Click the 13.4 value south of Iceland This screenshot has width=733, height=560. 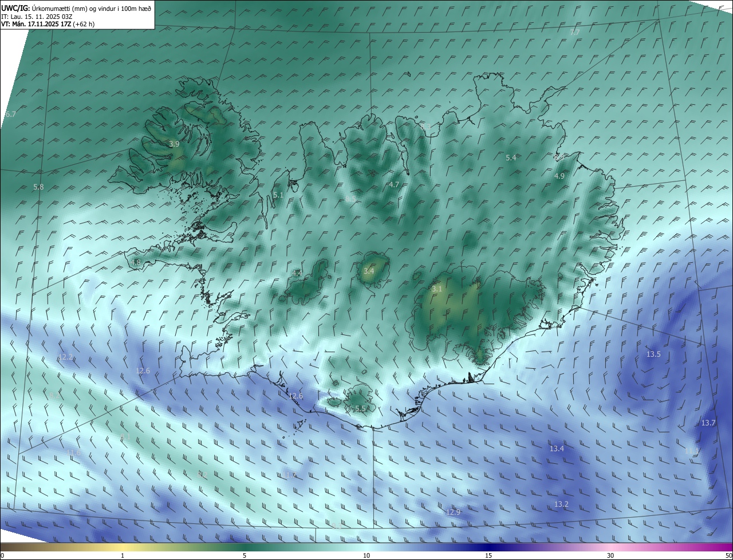point(557,449)
